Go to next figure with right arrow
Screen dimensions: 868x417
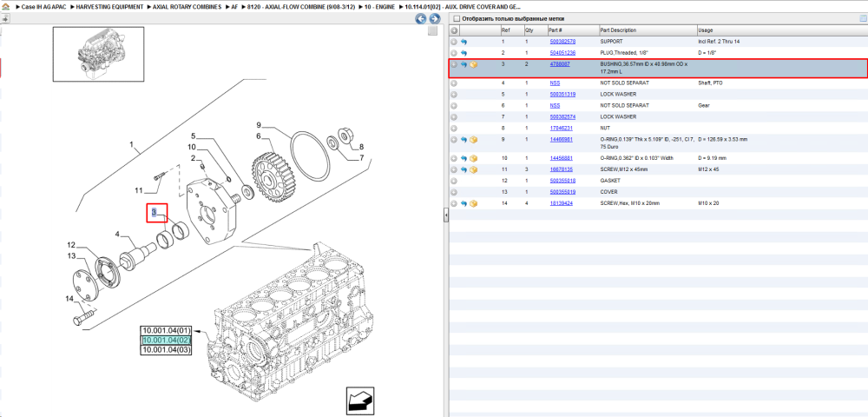coord(435,19)
